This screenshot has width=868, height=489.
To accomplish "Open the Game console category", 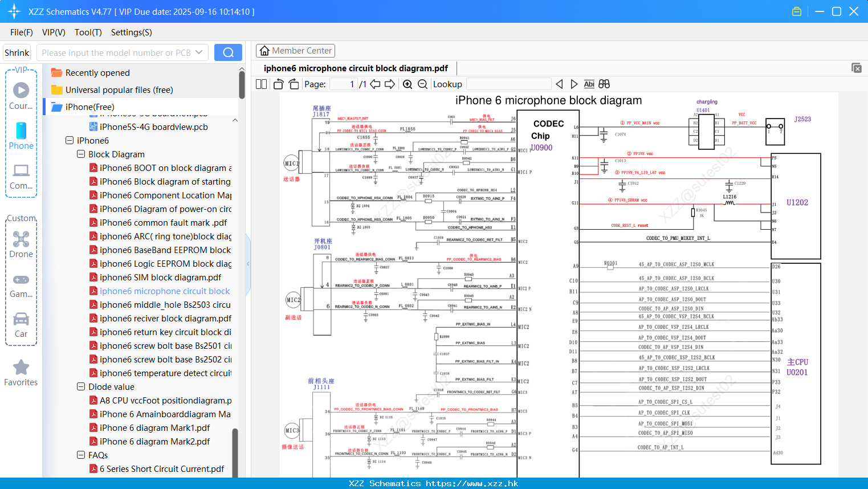I will click(x=21, y=285).
